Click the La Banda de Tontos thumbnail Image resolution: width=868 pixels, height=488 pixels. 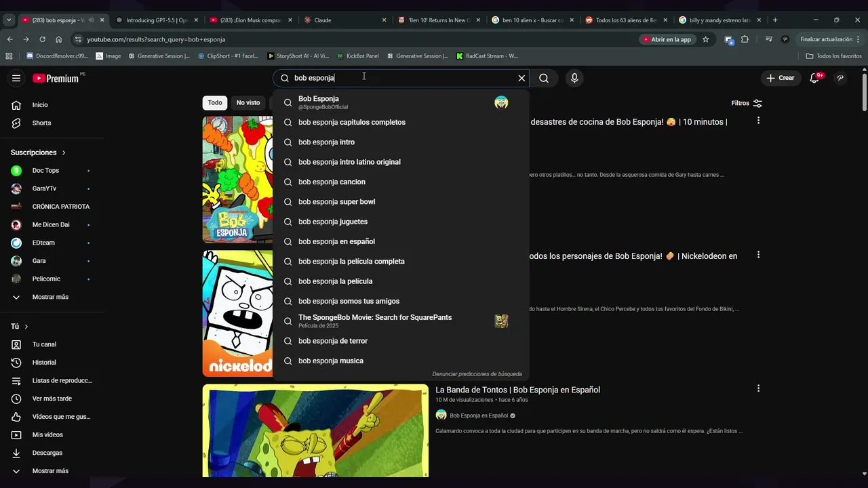pyautogui.click(x=315, y=430)
